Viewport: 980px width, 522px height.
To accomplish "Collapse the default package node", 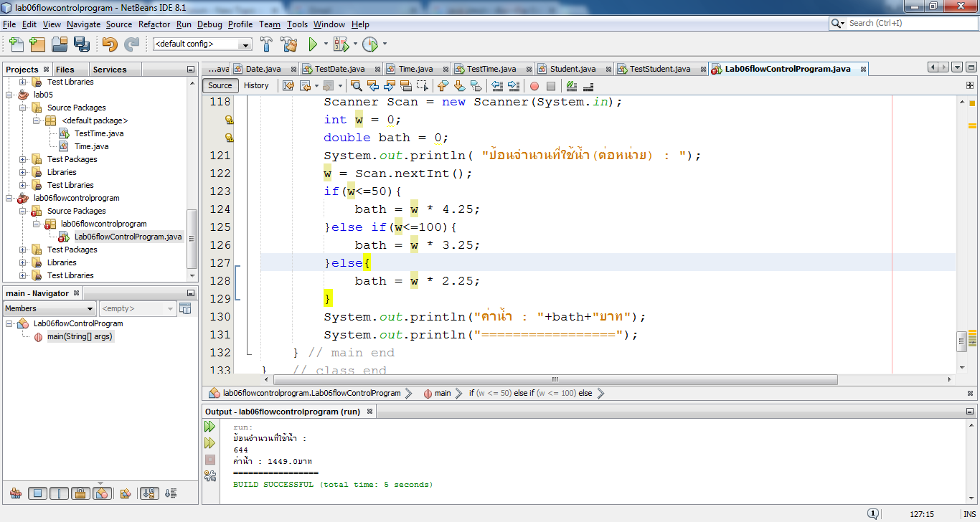I will point(36,120).
